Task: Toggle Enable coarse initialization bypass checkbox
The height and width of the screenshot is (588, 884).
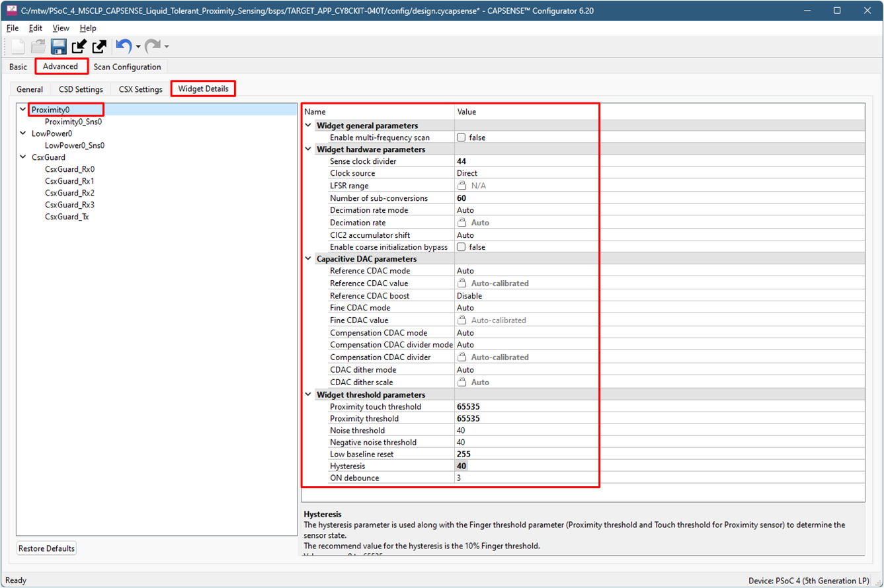Action: [462, 247]
